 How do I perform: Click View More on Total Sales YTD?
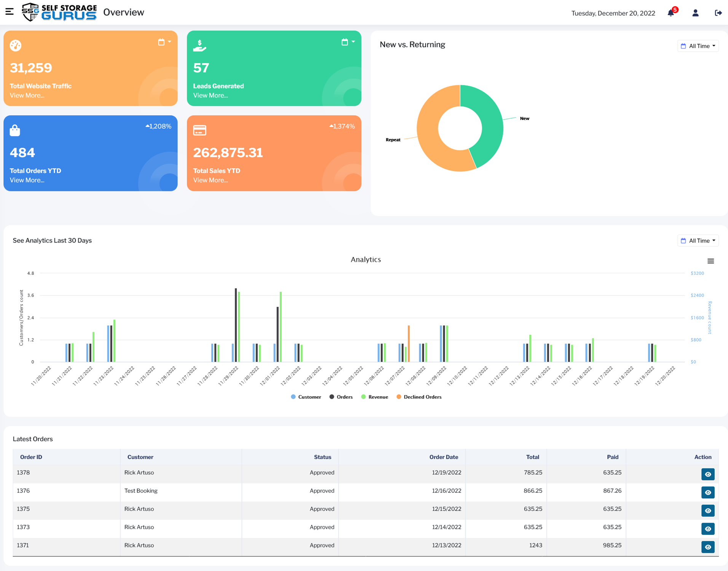211,180
